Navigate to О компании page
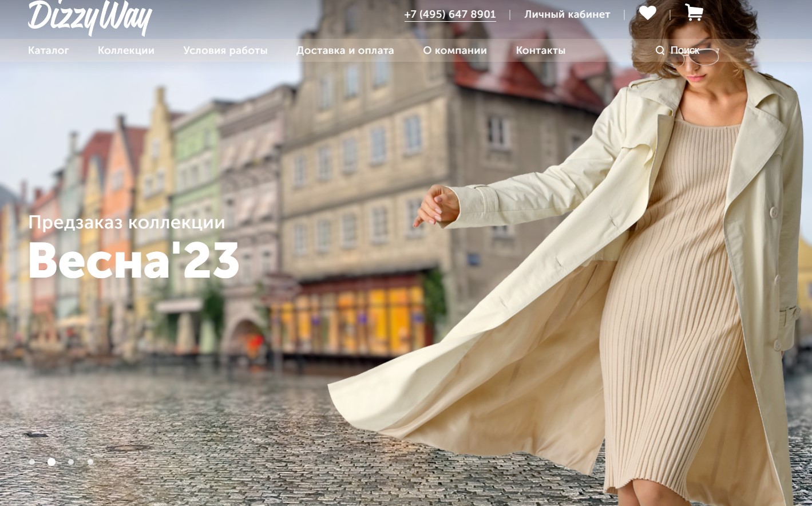The width and height of the screenshot is (812, 506). point(455,50)
